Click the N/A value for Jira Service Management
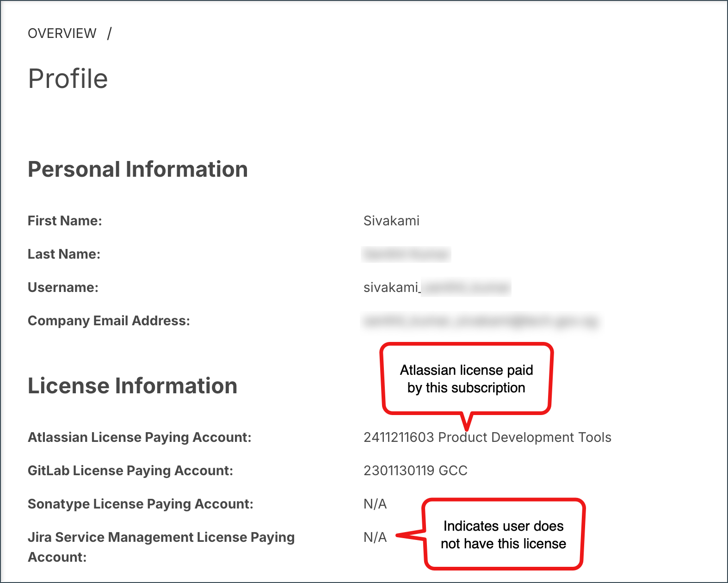Image resolution: width=728 pixels, height=583 pixels. click(375, 537)
